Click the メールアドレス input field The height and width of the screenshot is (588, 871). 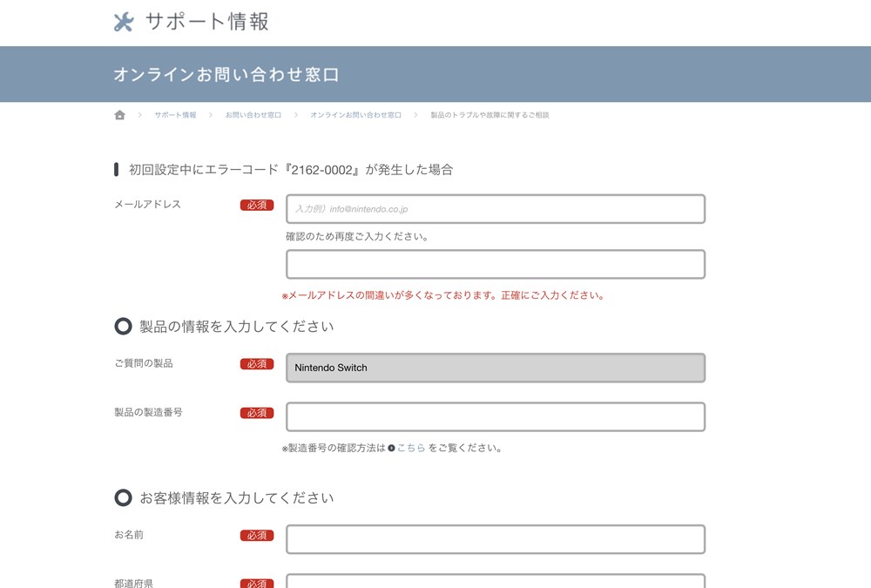point(496,209)
